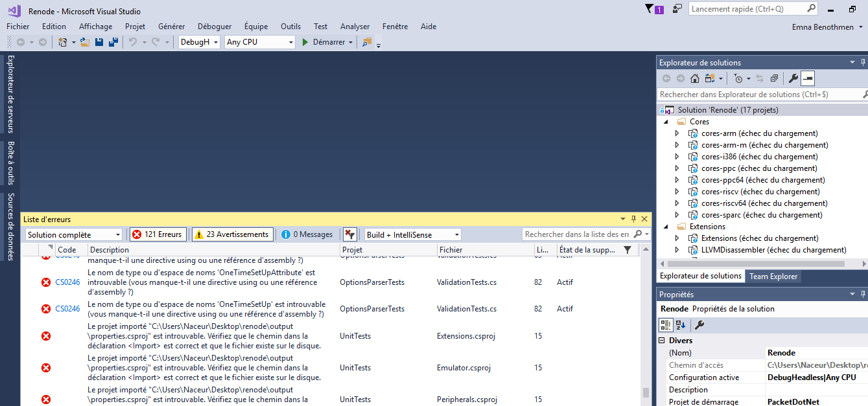Viewport: 868px width, 406px height.
Task: Open the Démarrer dropdown arrow
Action: [x=351, y=42]
